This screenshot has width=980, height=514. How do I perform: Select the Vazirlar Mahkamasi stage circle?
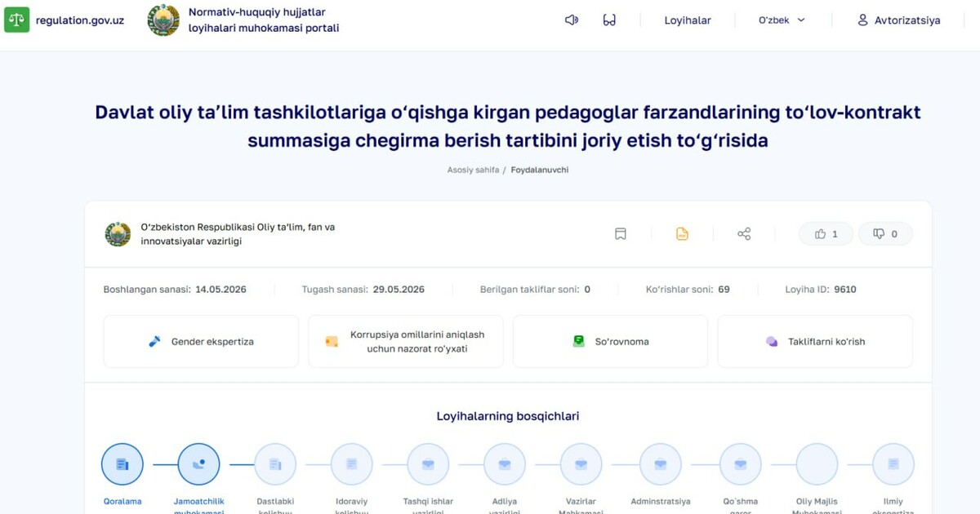[x=581, y=464]
